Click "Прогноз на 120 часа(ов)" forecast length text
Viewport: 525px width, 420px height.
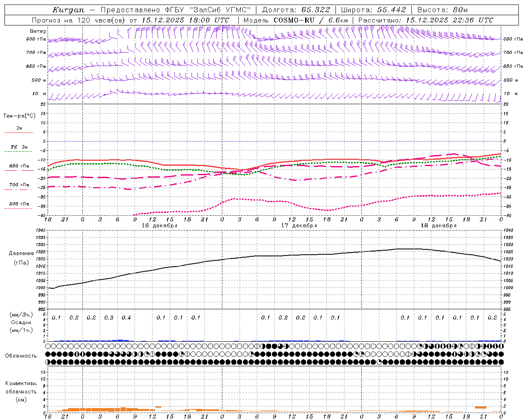pyautogui.click(x=79, y=20)
